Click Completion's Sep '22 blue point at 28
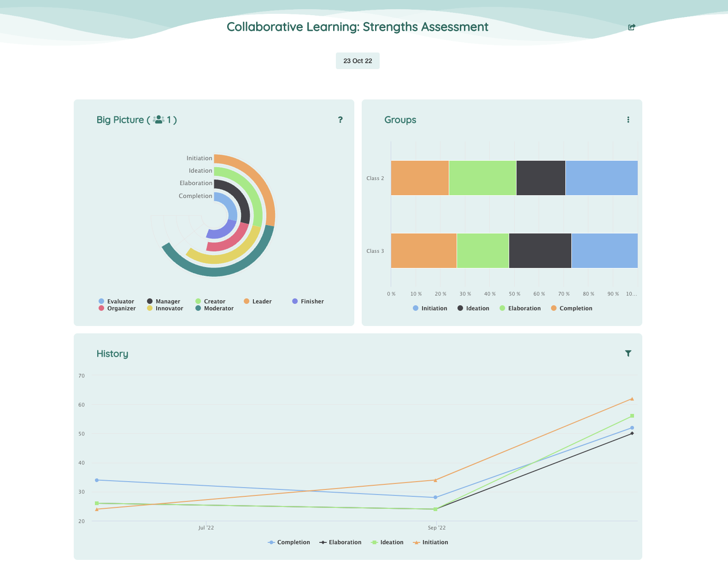The image size is (728, 576). [435, 497]
